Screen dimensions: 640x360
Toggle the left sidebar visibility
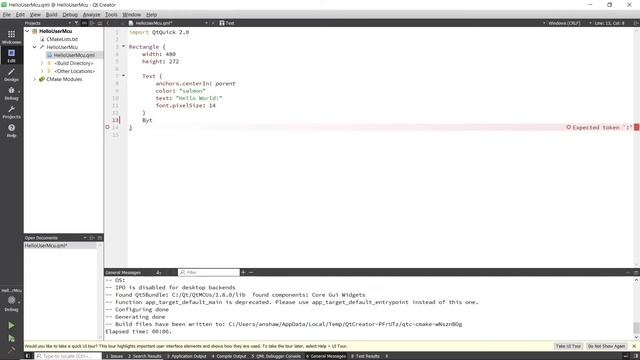tap(28, 356)
